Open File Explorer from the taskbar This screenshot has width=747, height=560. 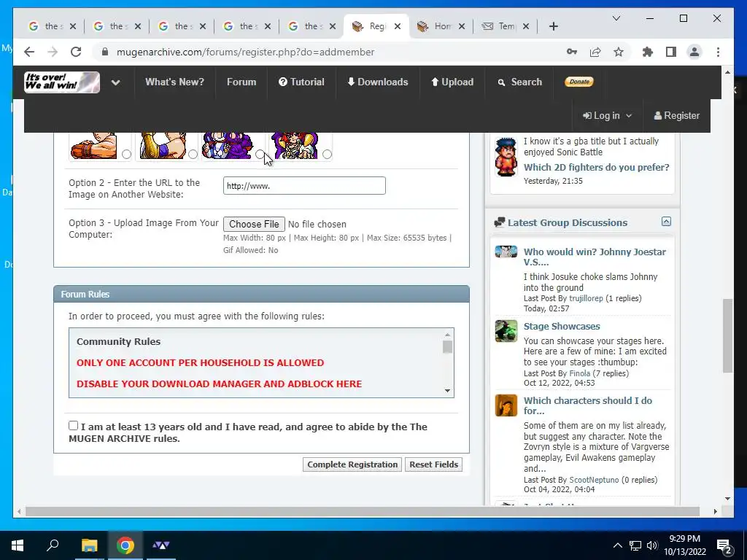point(89,545)
